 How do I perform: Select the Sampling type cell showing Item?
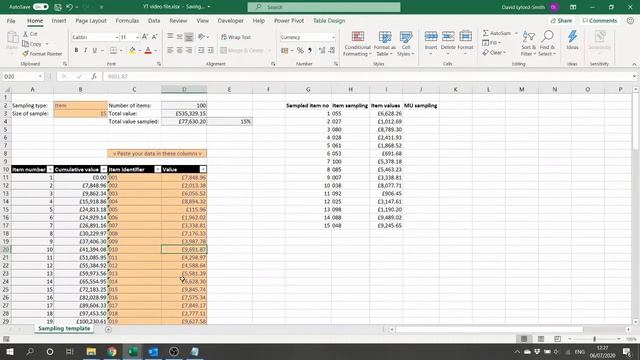(80, 105)
